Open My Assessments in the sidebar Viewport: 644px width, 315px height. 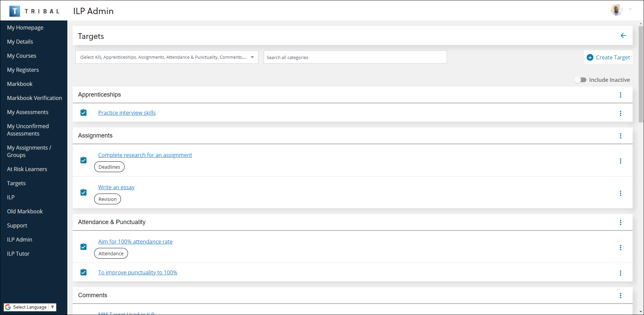pyautogui.click(x=27, y=112)
